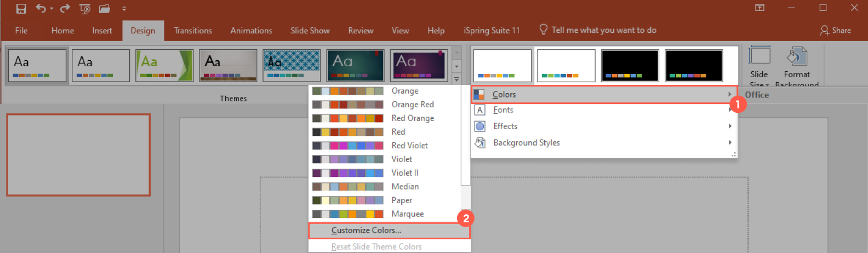Open the Undo history dropdown arrow
The height and width of the screenshot is (253, 868).
coord(52,9)
